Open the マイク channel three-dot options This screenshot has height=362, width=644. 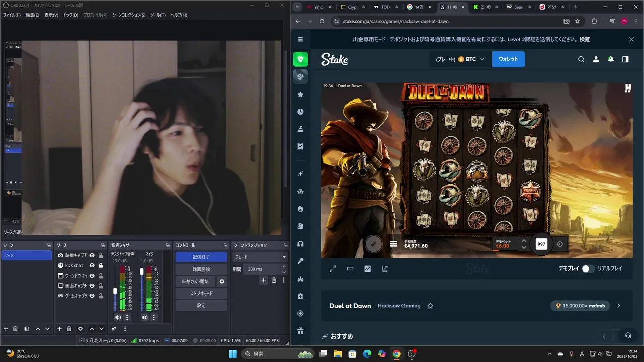[x=154, y=317]
